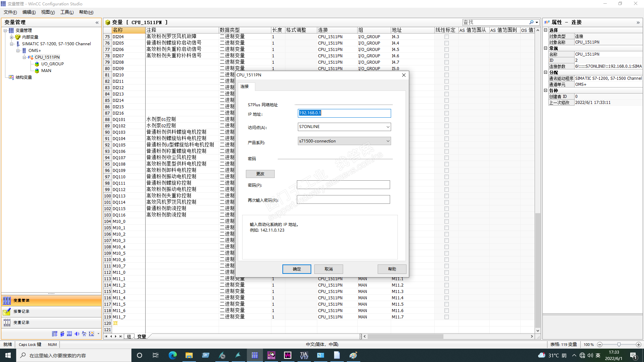Screen dimensions: 644x362
Task: Select the I/O_GROUP tag group node
Action: pos(52,64)
